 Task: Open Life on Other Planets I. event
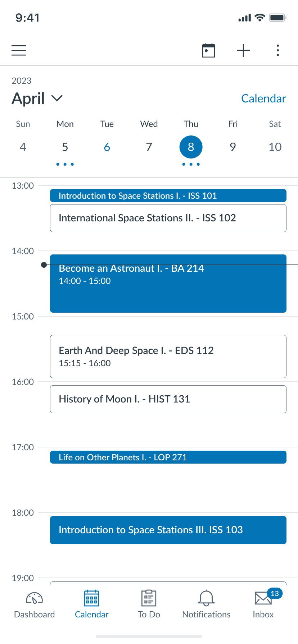click(168, 457)
